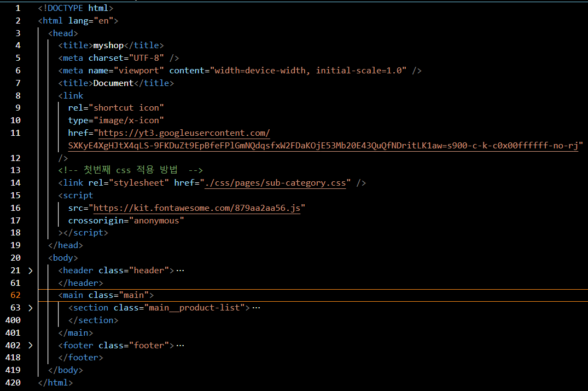Click line number 400
Image resolution: width=588 pixels, height=391 pixels.
[13, 320]
